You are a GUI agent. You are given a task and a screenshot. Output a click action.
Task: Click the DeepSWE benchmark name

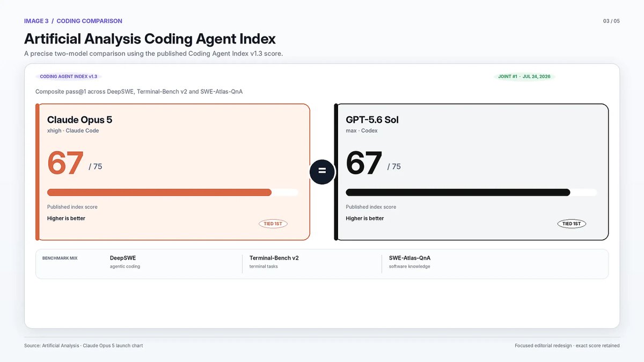pos(123,258)
